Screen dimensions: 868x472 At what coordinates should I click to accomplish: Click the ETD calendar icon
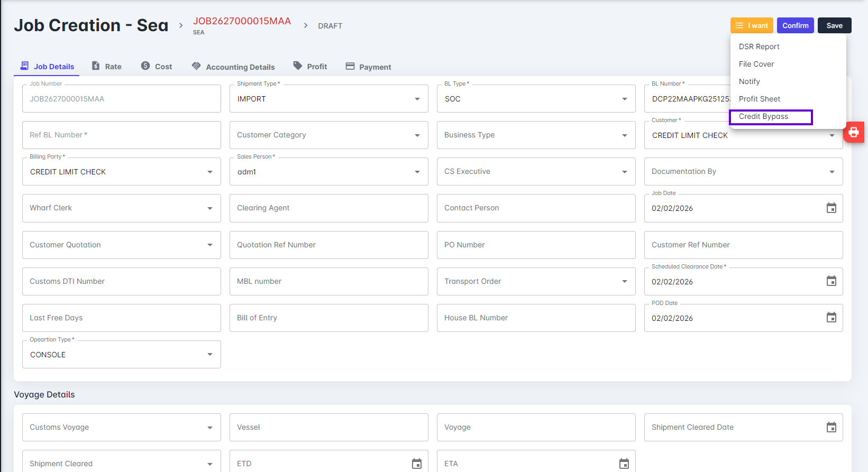tap(416, 464)
